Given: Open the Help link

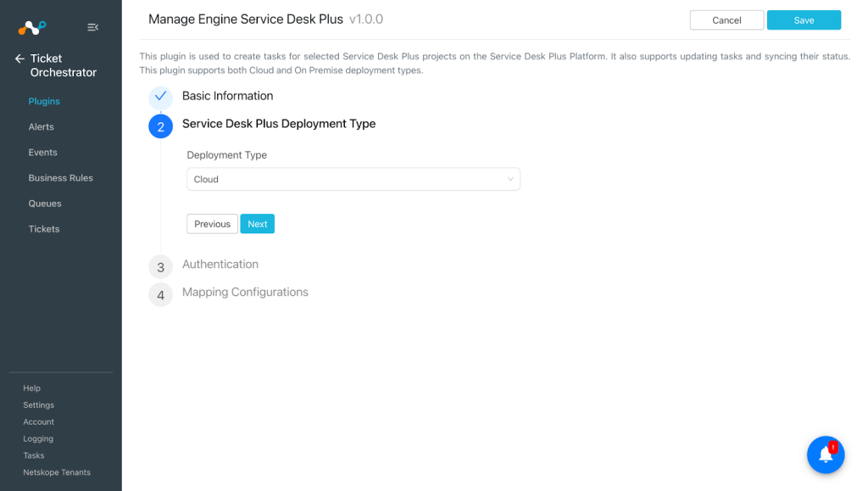Looking at the screenshot, I should (31, 388).
